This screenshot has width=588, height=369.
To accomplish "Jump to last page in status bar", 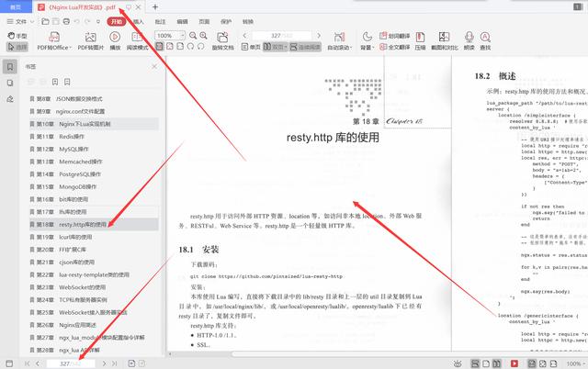I will [x=114, y=363].
